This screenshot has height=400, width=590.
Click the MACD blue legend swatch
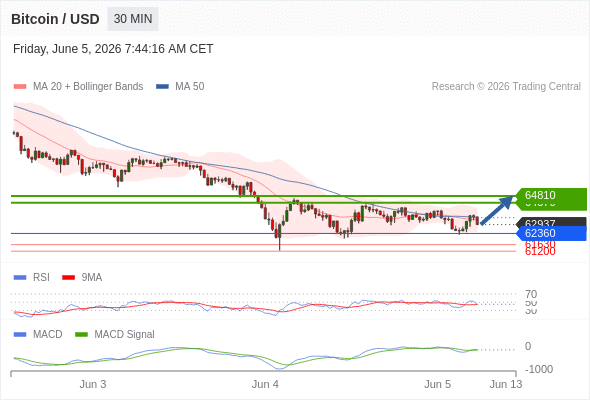(20, 335)
